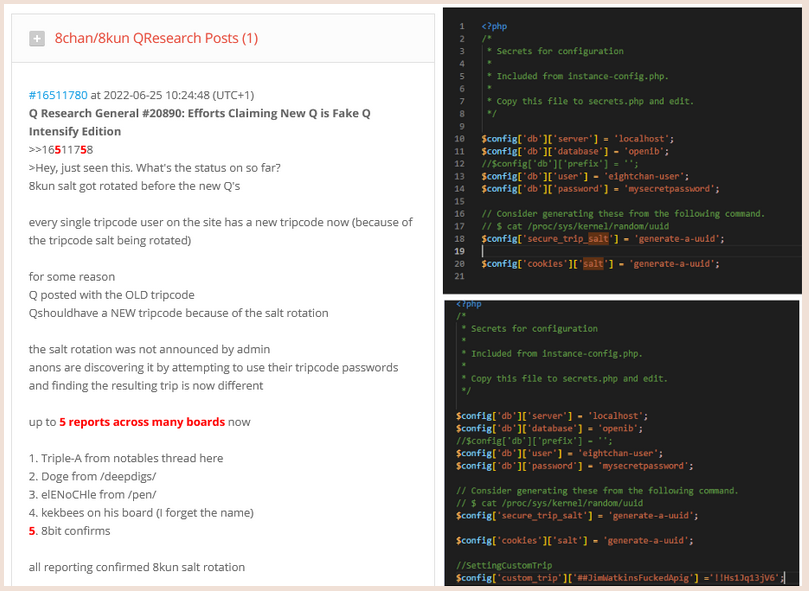Expand the 8chan/8kun QResearch Posts section
The width and height of the screenshot is (809, 591).
pos(37,39)
